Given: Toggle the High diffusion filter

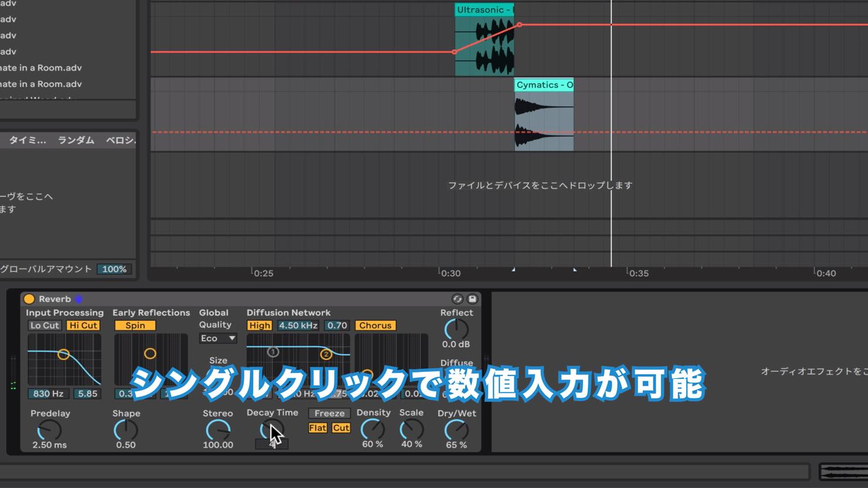Looking at the screenshot, I should point(259,326).
